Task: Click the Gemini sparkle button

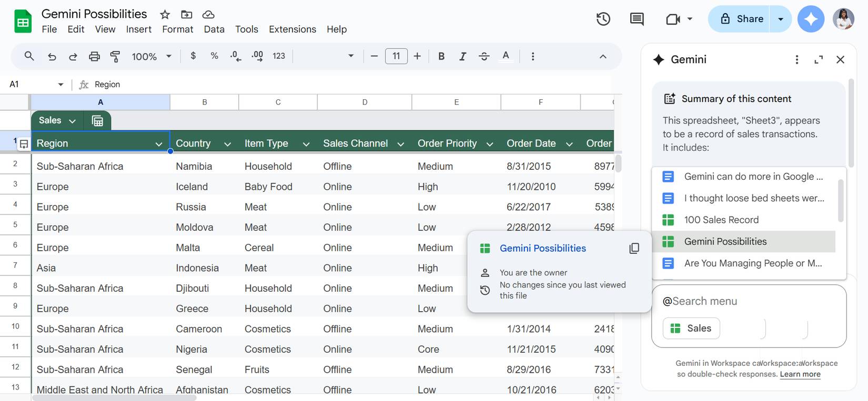Action: [x=811, y=19]
